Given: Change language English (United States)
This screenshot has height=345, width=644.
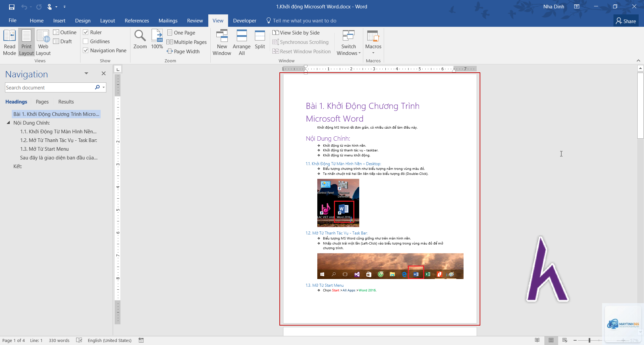Looking at the screenshot, I should pos(110,340).
